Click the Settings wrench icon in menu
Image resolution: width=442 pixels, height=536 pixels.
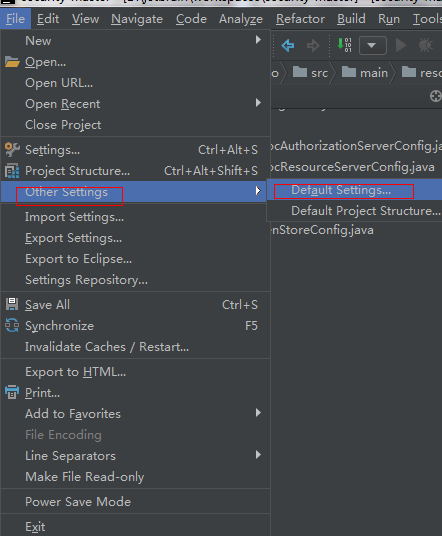click(12, 150)
